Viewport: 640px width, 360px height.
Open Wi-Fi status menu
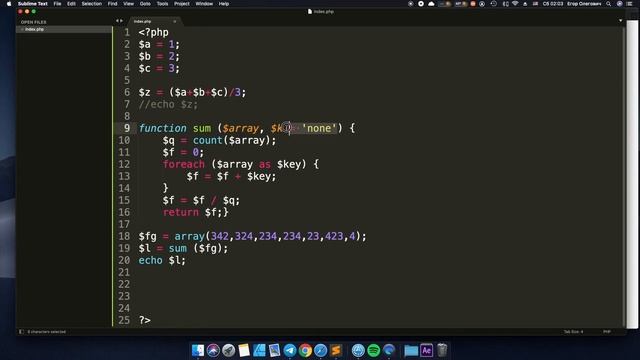click(515, 4)
